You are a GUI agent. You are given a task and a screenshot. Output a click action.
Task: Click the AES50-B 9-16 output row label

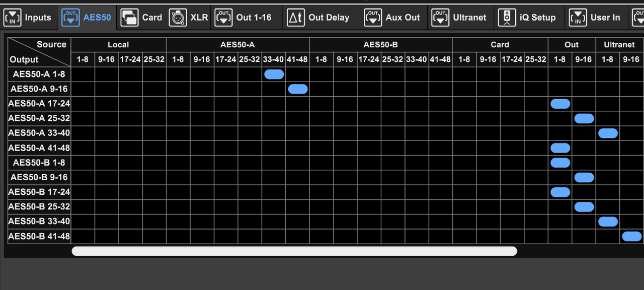tap(39, 177)
